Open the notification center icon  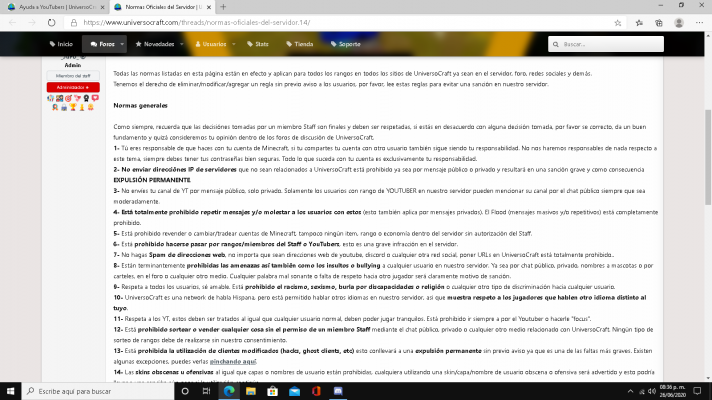(697, 391)
